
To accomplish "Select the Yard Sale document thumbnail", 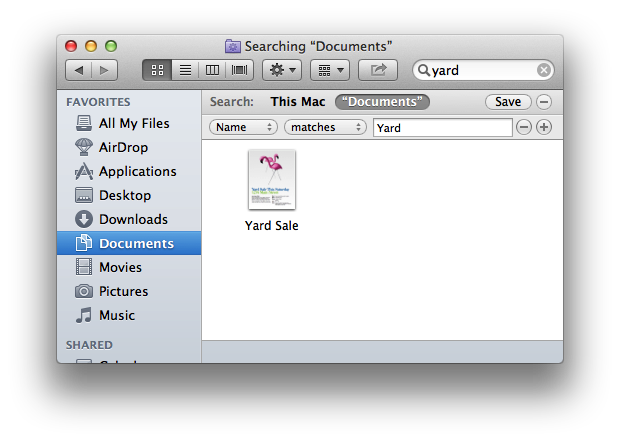I will pos(272,180).
